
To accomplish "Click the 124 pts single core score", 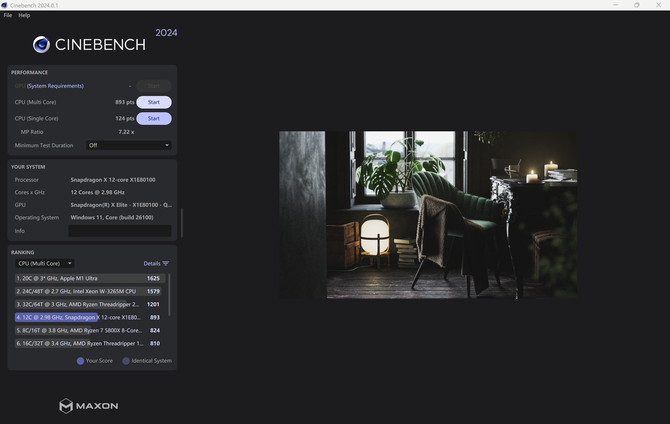I will (x=124, y=118).
